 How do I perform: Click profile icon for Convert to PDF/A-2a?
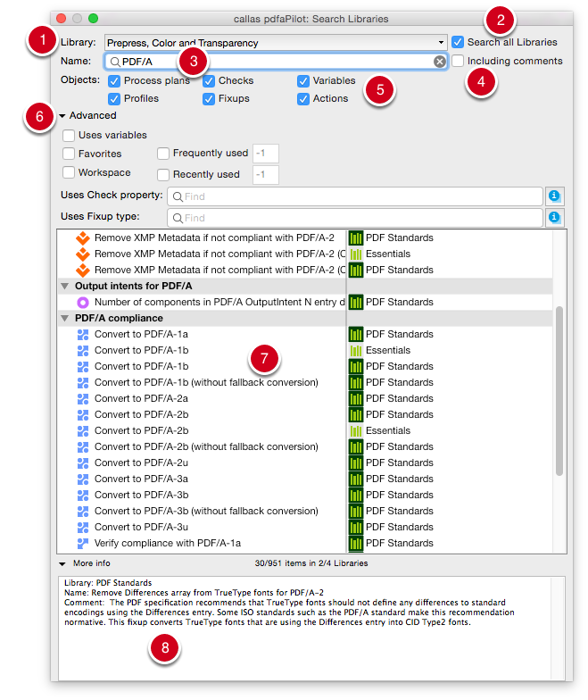(x=83, y=398)
